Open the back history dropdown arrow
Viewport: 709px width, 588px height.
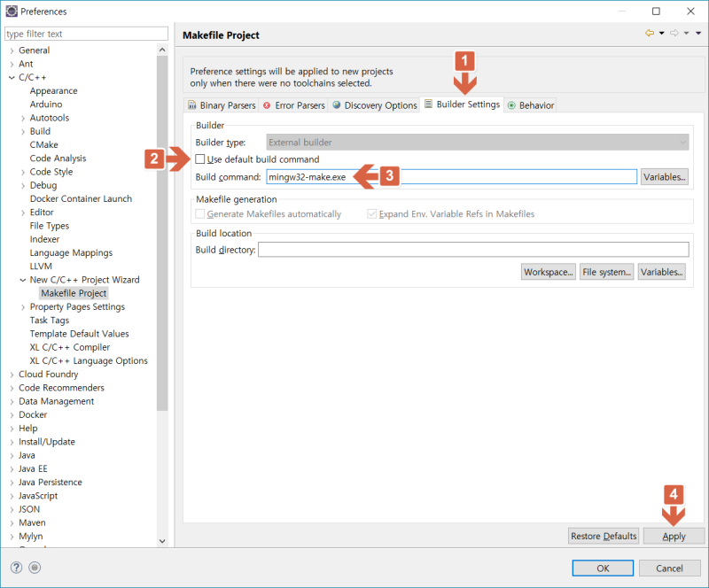click(661, 33)
